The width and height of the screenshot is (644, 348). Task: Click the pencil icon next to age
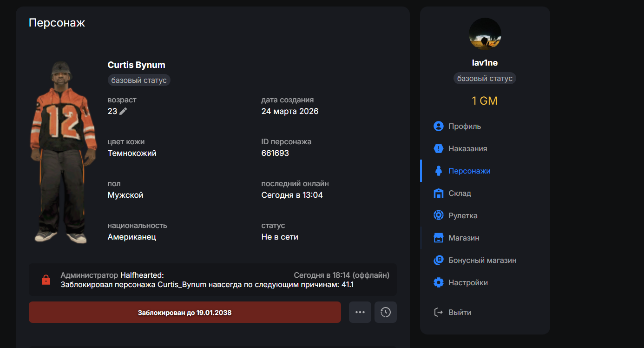123,111
